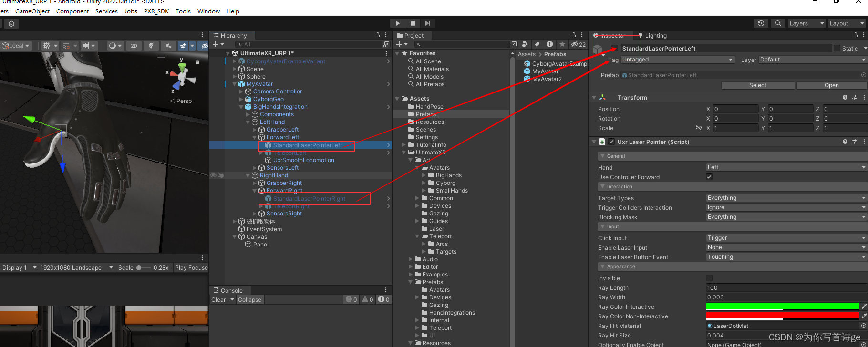Open the Layout dropdown
868x347 pixels.
(x=847, y=23)
